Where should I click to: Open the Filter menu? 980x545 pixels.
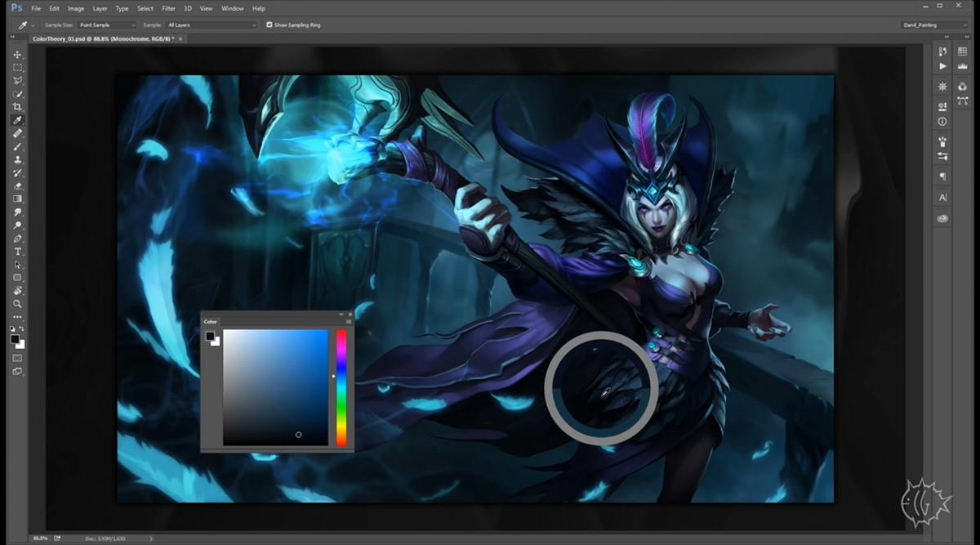(168, 8)
